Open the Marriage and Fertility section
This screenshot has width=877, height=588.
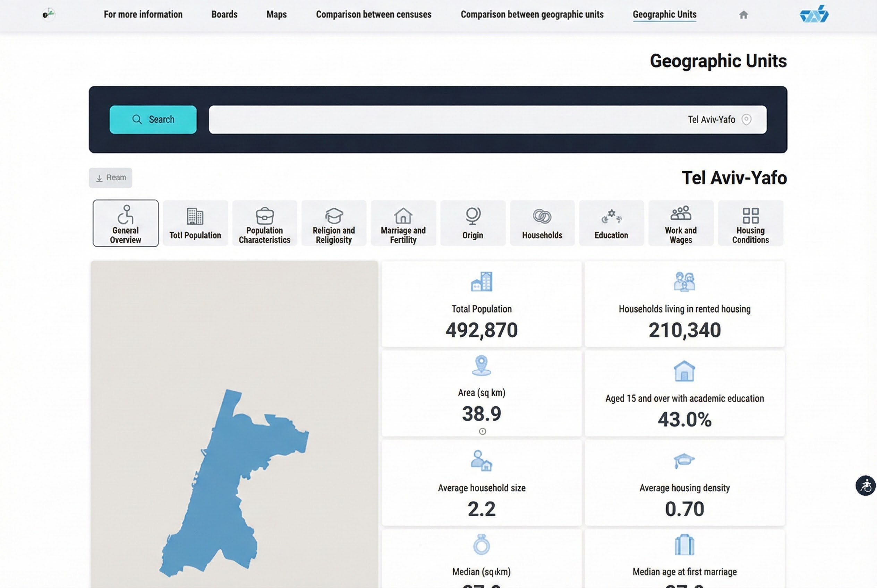[x=403, y=221]
